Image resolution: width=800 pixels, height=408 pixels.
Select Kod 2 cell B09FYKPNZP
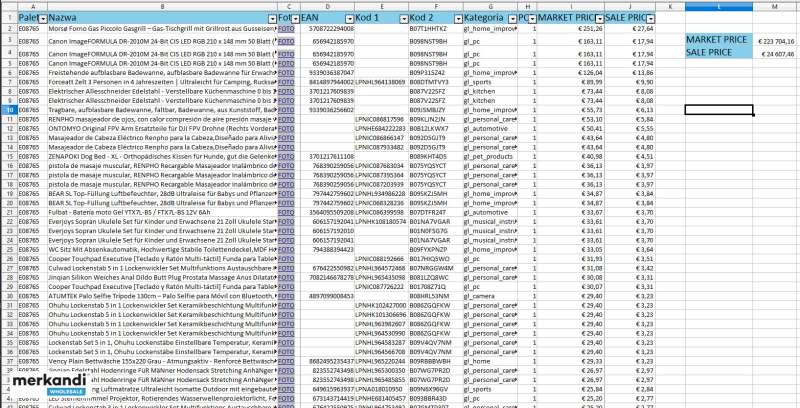click(436, 249)
